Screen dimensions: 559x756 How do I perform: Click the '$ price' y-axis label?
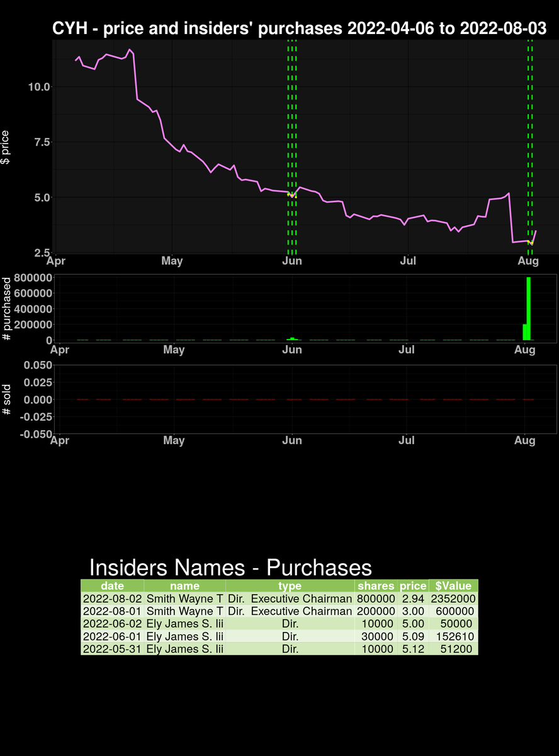tap(6, 147)
